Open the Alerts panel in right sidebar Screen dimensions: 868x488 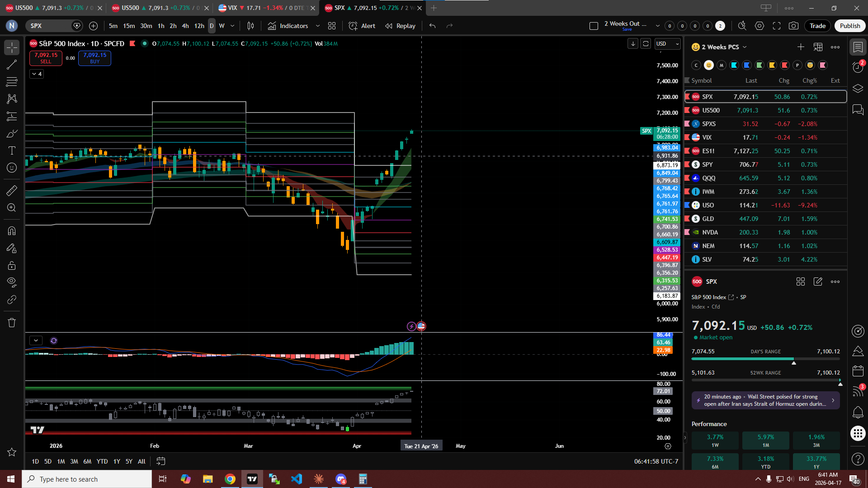[x=858, y=68]
